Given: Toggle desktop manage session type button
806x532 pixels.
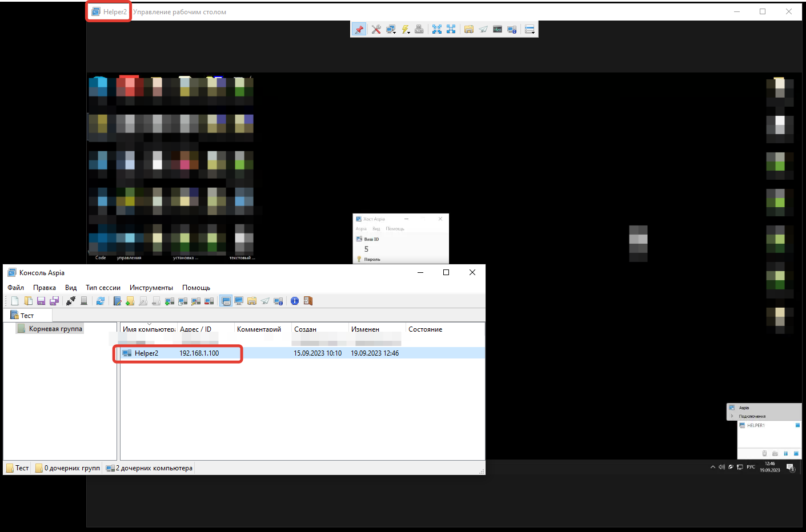Looking at the screenshot, I should pyautogui.click(x=226, y=301).
